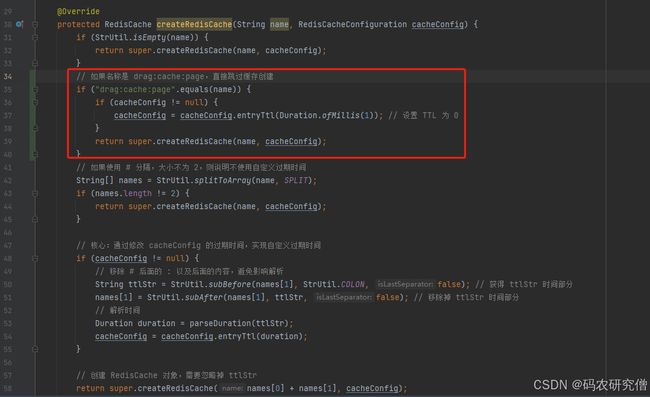Collapse the cacheConfig if-block fold on line 48

click(35, 259)
